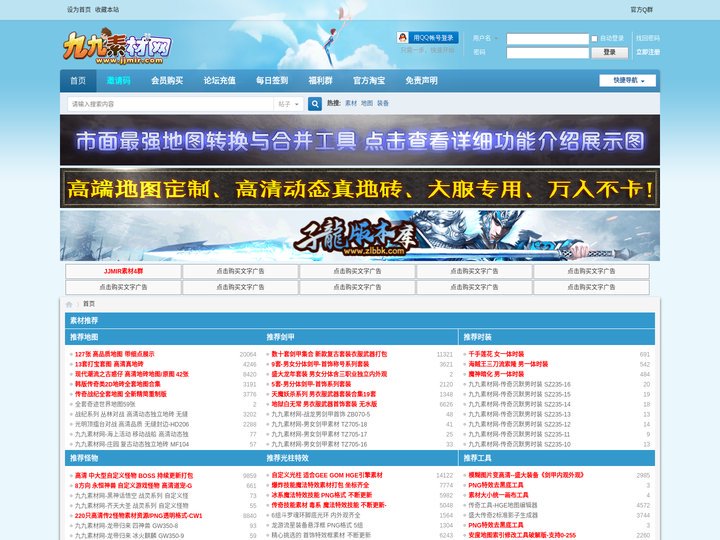720x540 pixels.
Task: Focus the username input field
Action: coord(547,39)
